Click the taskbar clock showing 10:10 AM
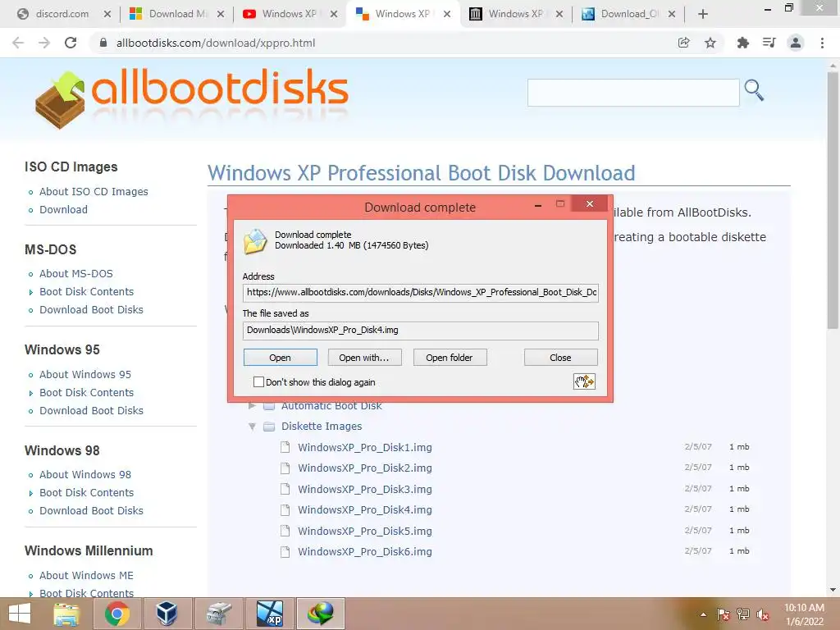The height and width of the screenshot is (630, 840). click(804, 614)
